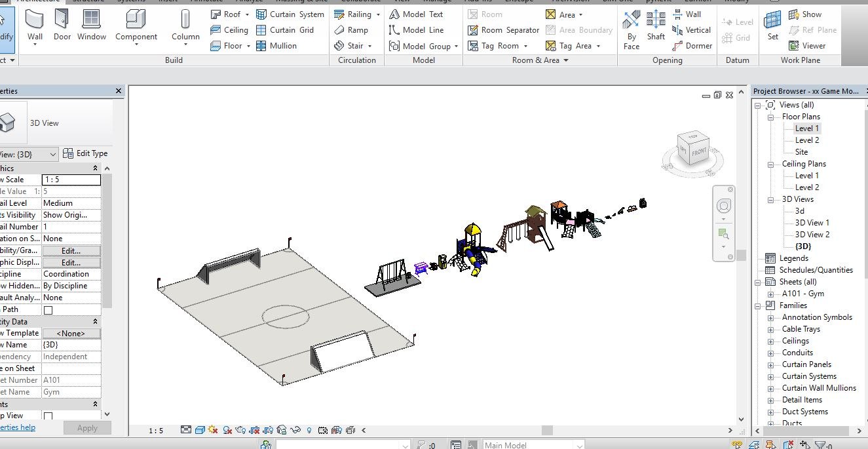Open the Manage ribbon tab
This screenshot has height=449, width=868.
pos(438,1)
